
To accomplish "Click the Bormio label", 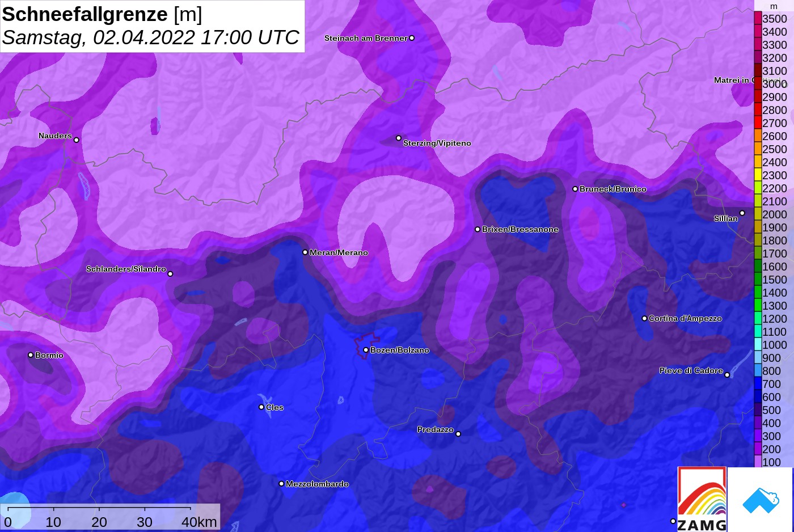I will 49,355.
